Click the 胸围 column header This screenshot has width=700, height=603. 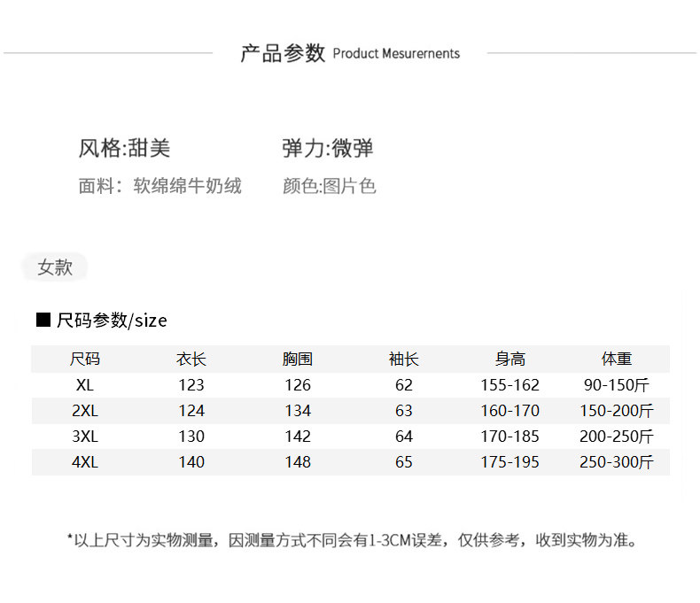coord(298,359)
